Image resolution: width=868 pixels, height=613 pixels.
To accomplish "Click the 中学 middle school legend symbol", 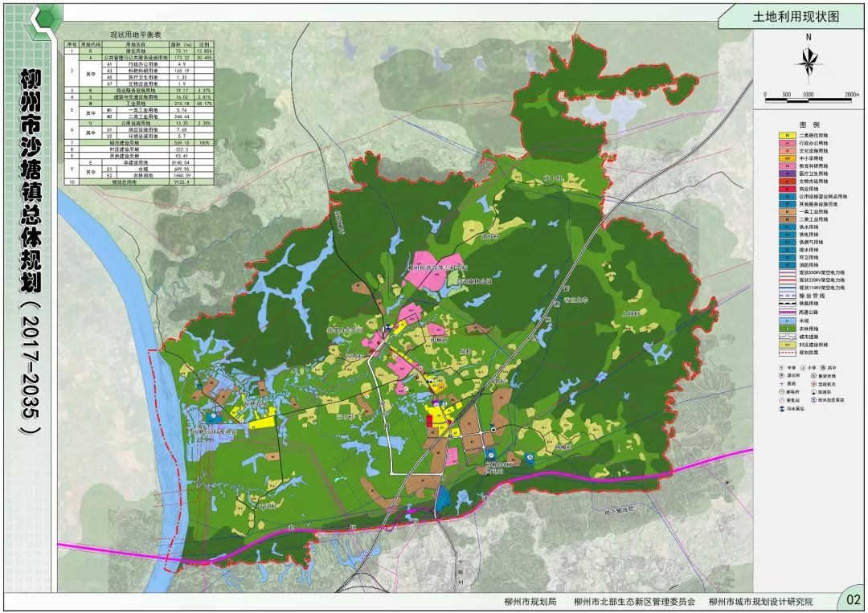I will (782, 367).
